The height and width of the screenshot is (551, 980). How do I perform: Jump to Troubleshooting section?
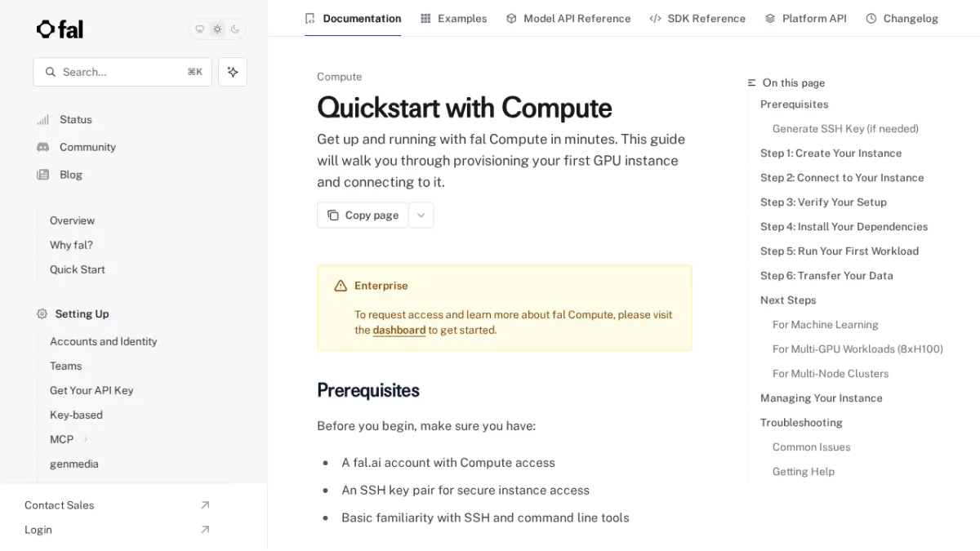tap(801, 423)
